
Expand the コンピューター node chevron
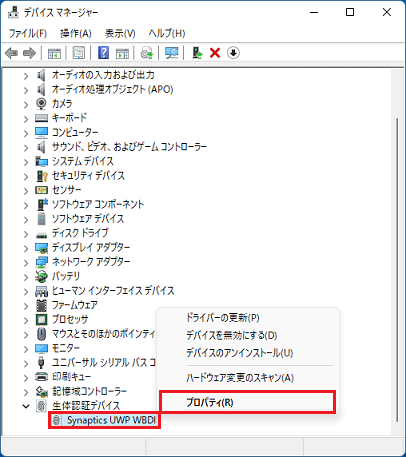point(26,134)
